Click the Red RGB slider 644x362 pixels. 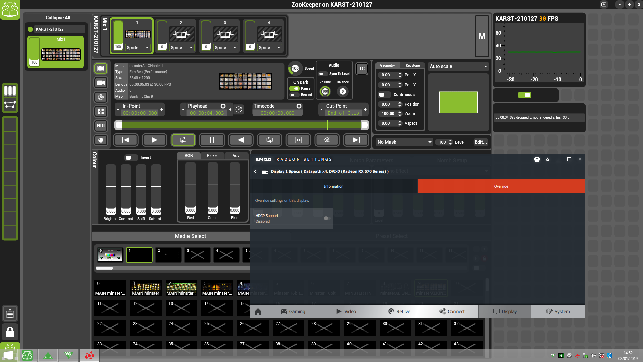pyautogui.click(x=191, y=188)
